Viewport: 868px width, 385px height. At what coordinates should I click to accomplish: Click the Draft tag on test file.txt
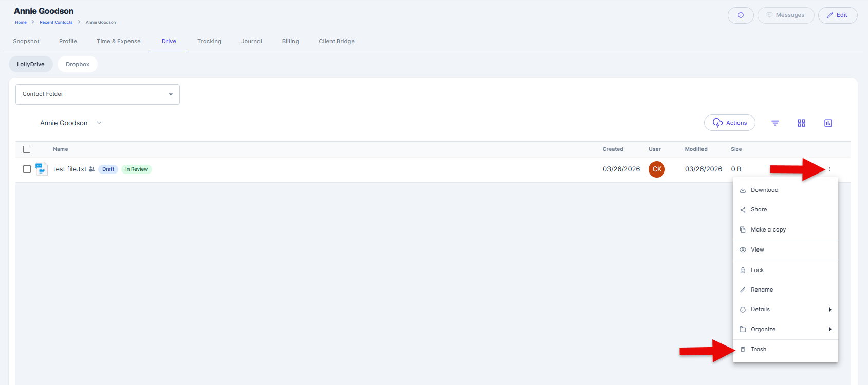pyautogui.click(x=108, y=169)
